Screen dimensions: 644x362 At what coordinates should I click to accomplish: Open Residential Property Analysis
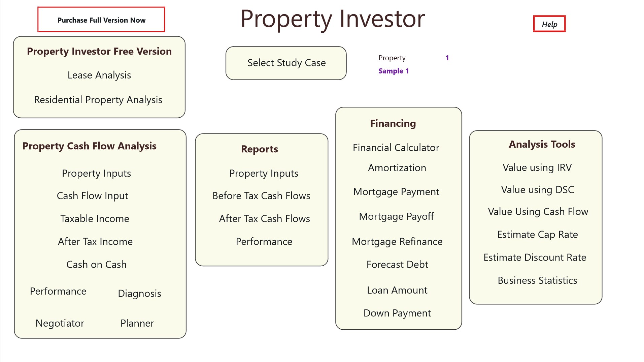(98, 100)
